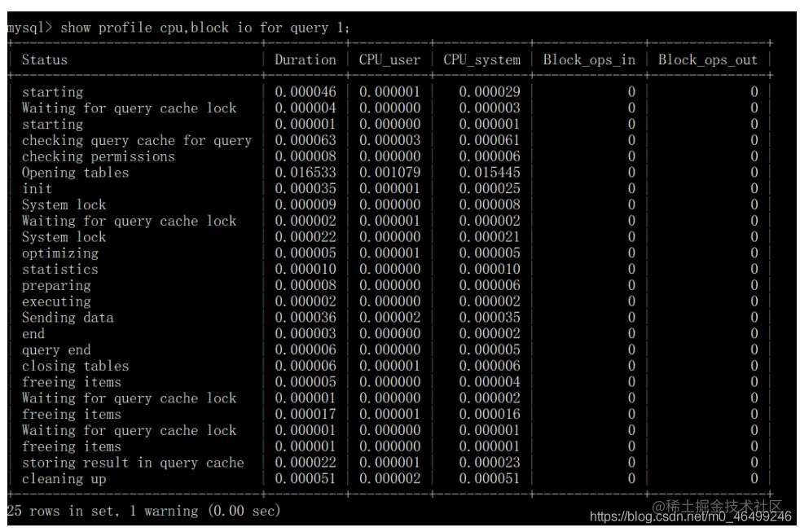The image size is (800, 532).
Task: Click the 'cleaning up' status entry
Action: click(x=64, y=478)
